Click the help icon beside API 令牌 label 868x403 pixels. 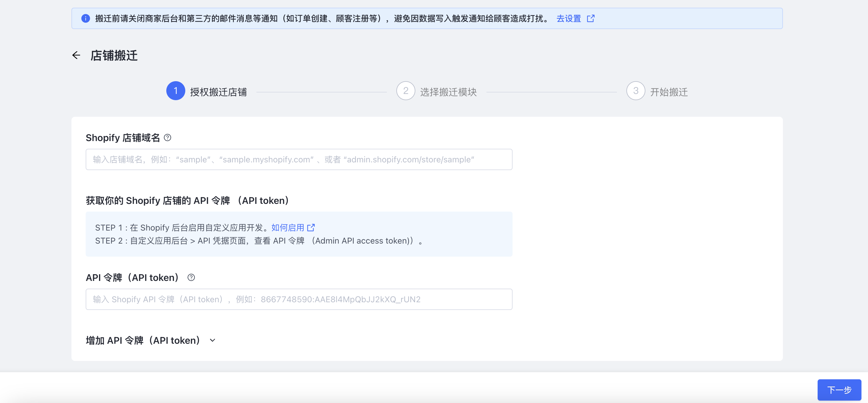[x=191, y=277]
